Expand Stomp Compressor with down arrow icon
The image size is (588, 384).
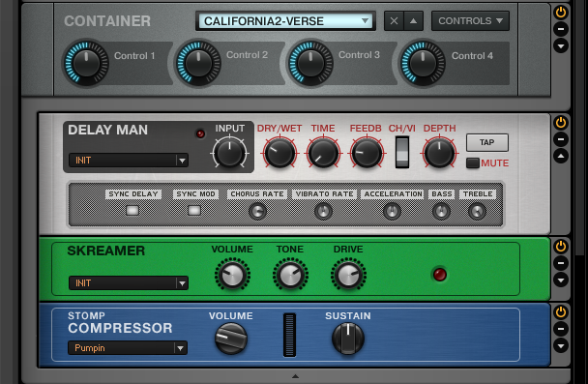[561, 345]
